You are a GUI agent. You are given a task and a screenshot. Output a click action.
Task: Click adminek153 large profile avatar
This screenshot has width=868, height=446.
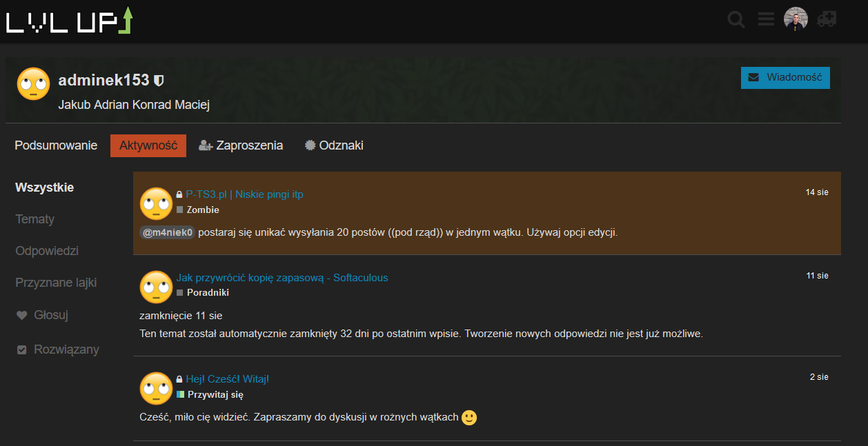tap(33, 84)
